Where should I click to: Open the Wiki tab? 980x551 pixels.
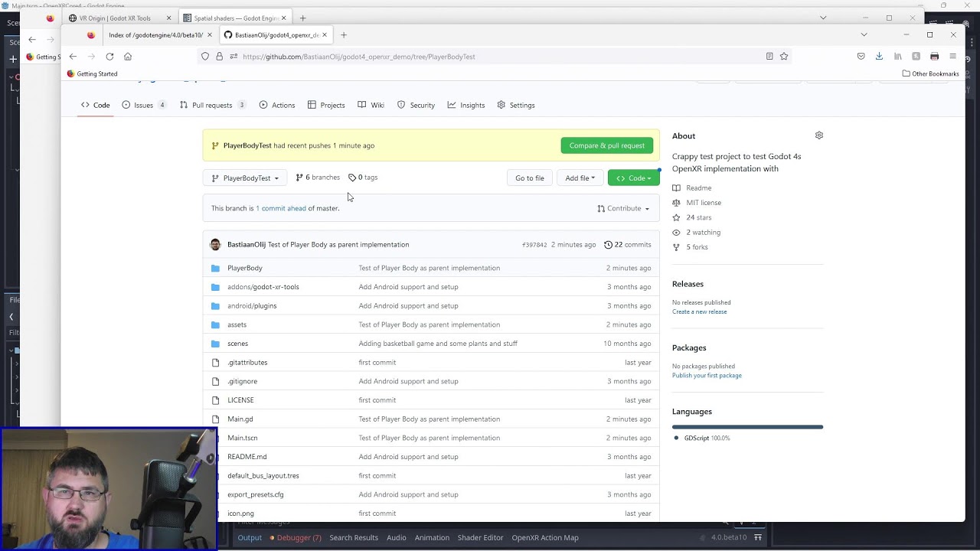click(371, 105)
